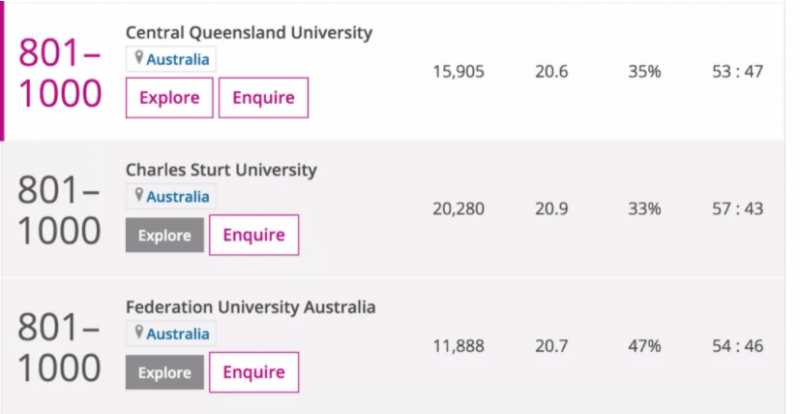The height and width of the screenshot is (414, 800).
Task: Click Enquire for Charles Sturt University
Action: click(x=254, y=235)
